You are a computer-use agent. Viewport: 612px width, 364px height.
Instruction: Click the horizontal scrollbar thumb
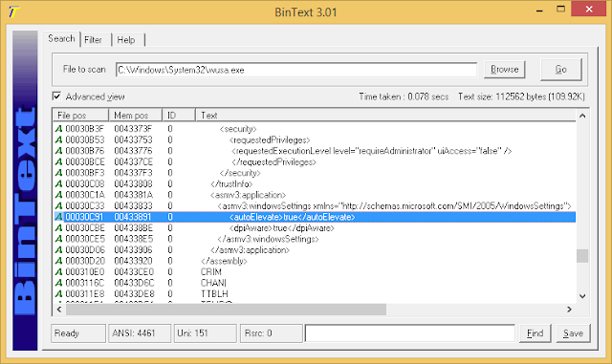[x=226, y=310]
